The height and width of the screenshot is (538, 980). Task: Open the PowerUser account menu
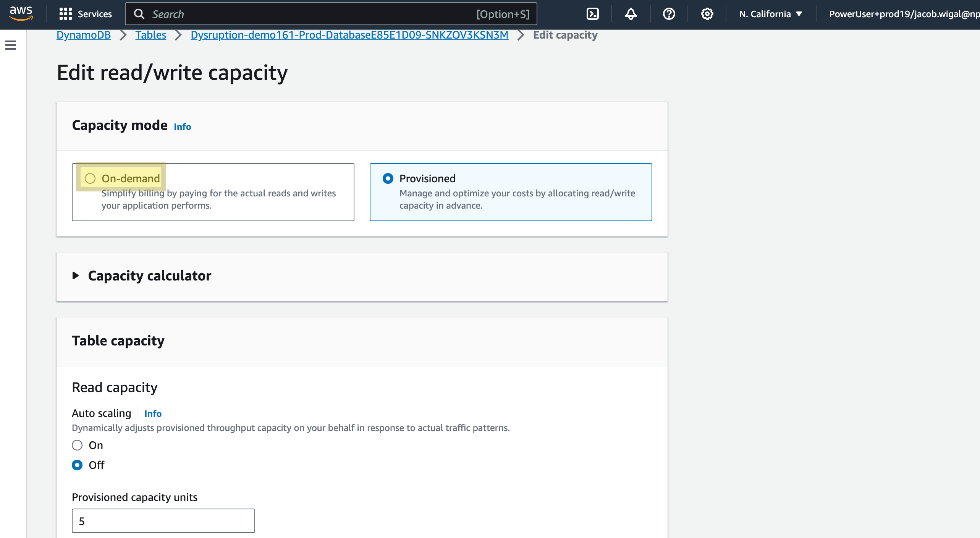[904, 14]
